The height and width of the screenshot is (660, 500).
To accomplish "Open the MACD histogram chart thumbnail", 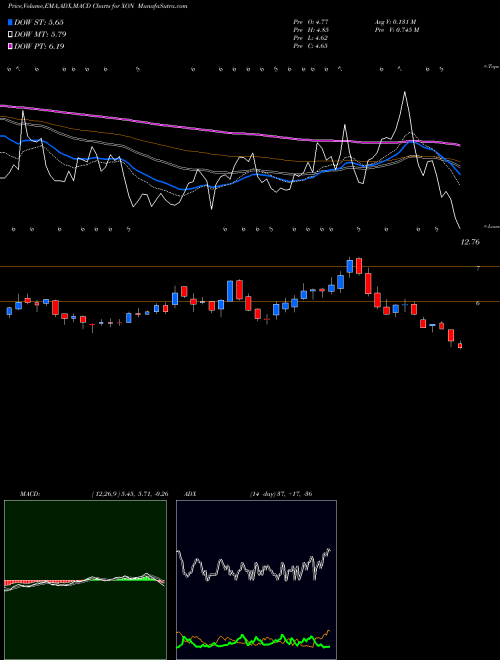I will pyautogui.click(x=85, y=580).
